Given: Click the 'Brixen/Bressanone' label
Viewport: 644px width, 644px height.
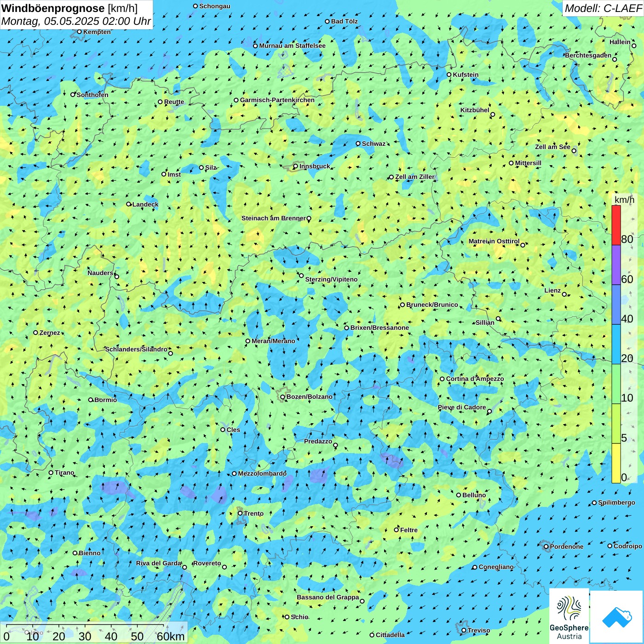Looking at the screenshot, I should point(379,328).
